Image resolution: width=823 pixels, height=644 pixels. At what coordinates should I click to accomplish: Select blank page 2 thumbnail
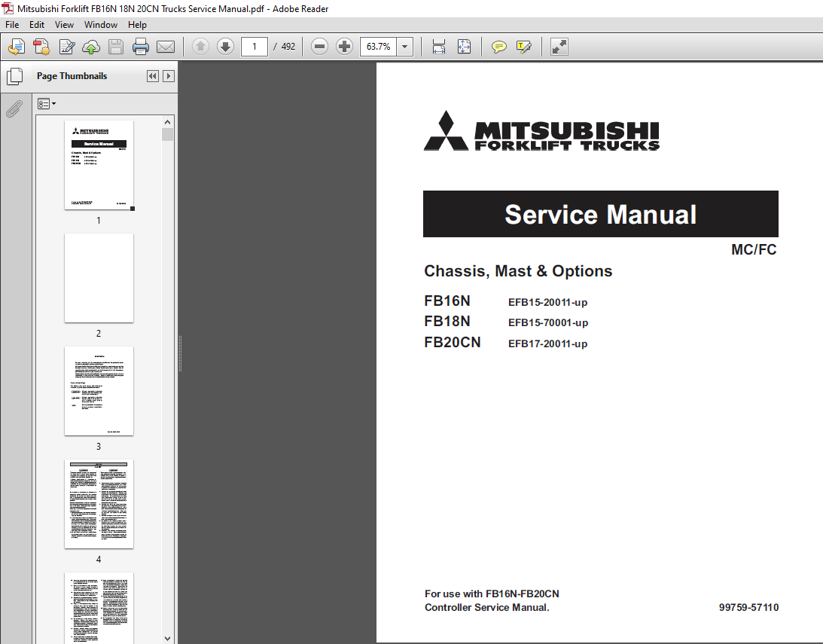(99, 278)
